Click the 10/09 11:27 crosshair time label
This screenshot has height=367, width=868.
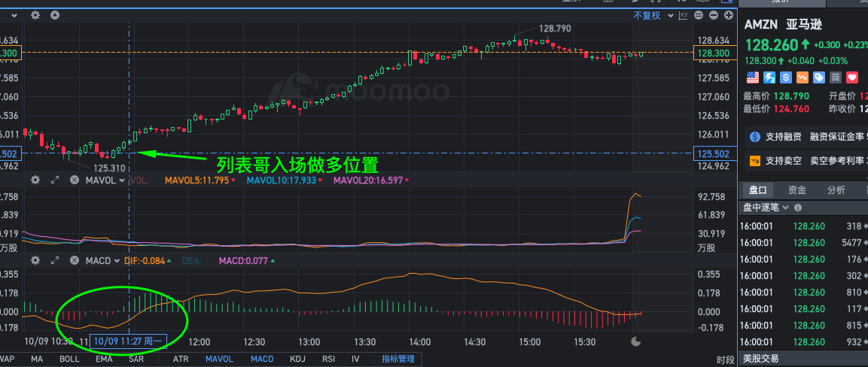click(x=128, y=341)
